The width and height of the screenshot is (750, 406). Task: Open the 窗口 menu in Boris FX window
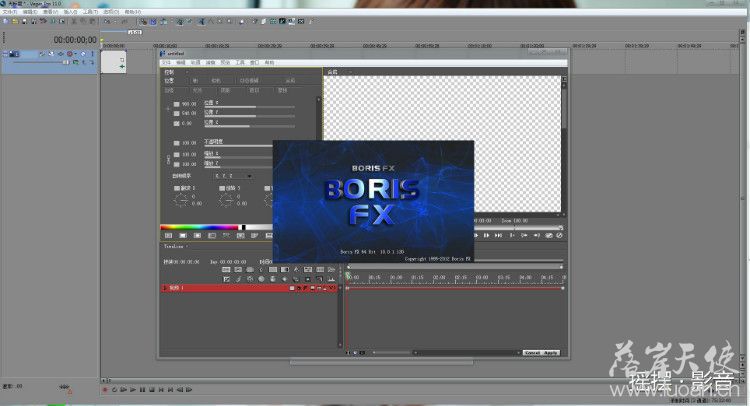coord(254,63)
